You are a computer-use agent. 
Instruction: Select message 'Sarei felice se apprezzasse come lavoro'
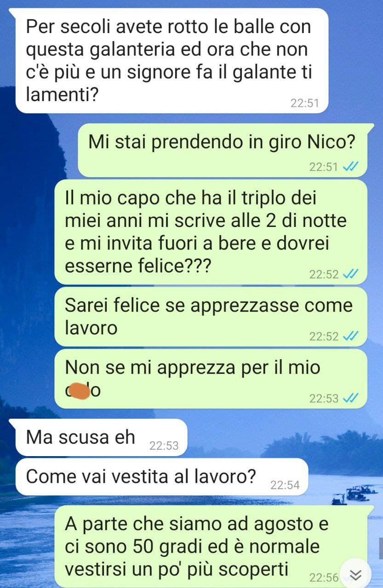point(211,317)
